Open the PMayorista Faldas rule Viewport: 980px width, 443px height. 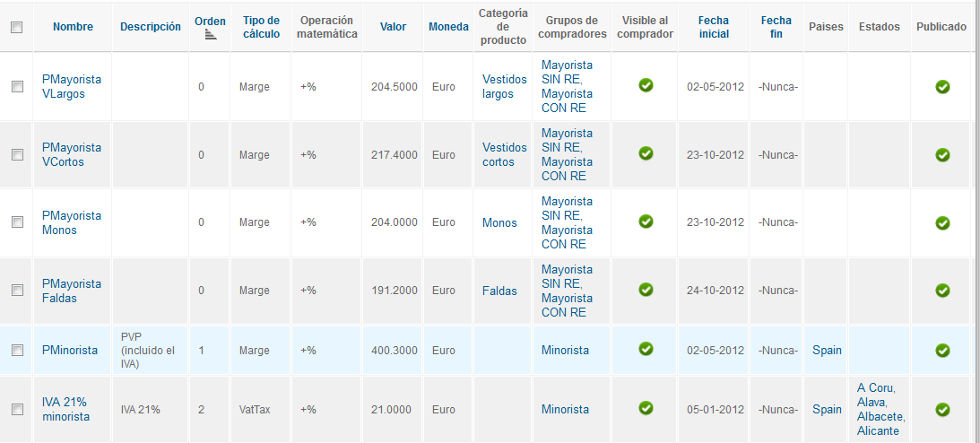pyautogui.click(x=71, y=291)
